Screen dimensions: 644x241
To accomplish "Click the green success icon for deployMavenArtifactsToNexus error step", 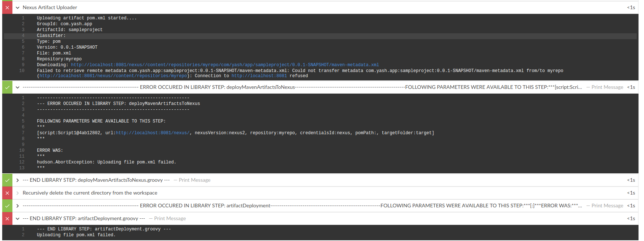I will click(7, 87).
